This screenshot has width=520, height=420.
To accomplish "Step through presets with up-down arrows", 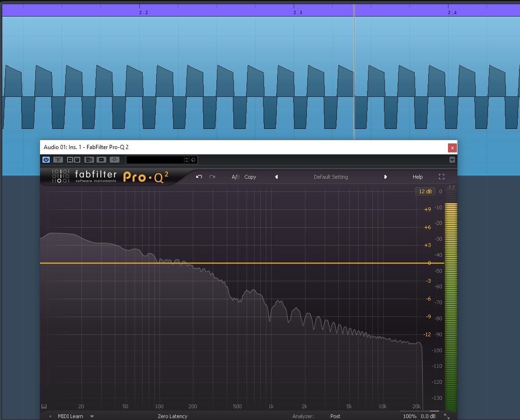I will (x=187, y=160).
